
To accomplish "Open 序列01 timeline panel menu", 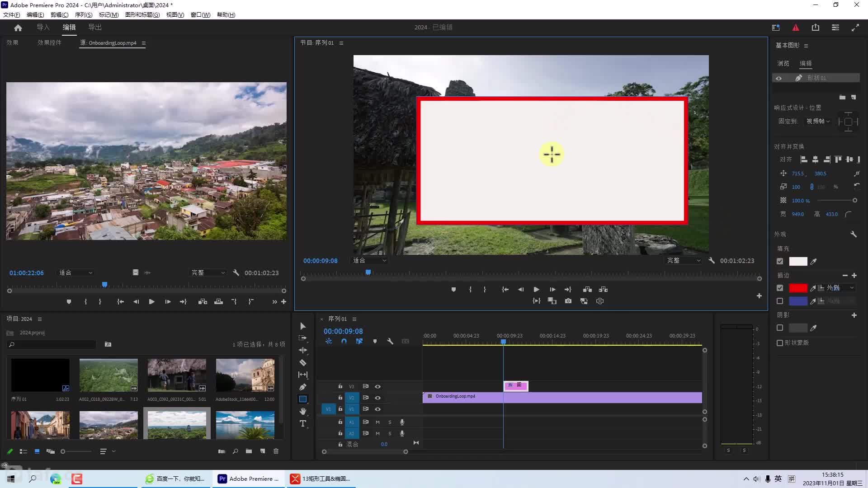I will point(354,319).
